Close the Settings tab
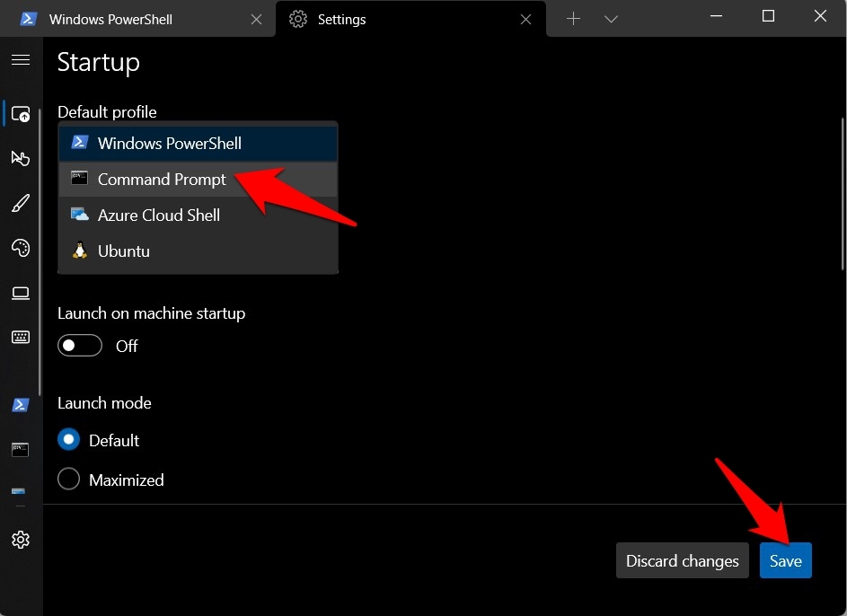 click(x=525, y=20)
